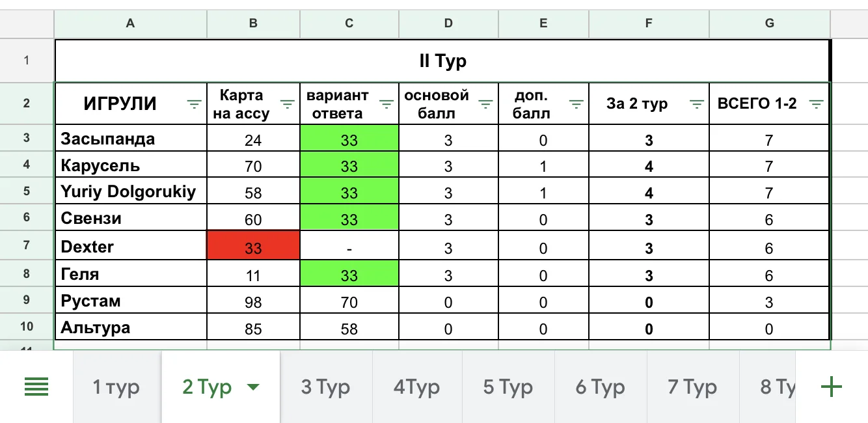This screenshot has width=868, height=423.
Task: Switch to the 1 тур sheet tab
Action: coord(116,388)
